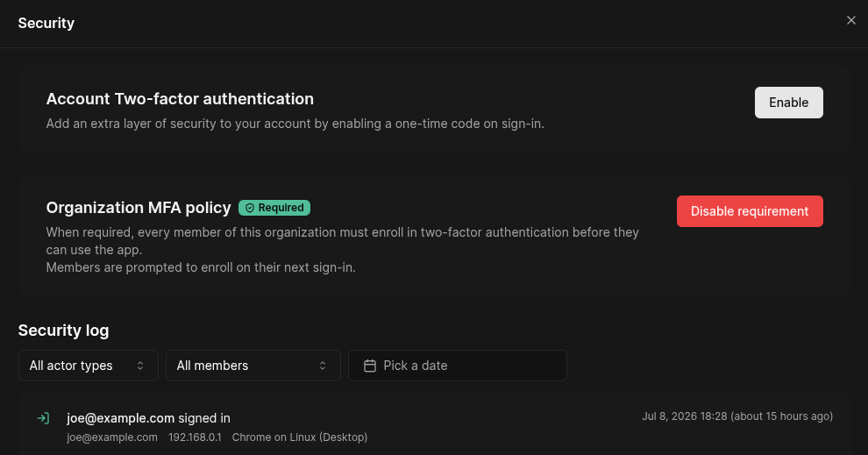Click the Disable requirement button

click(750, 211)
